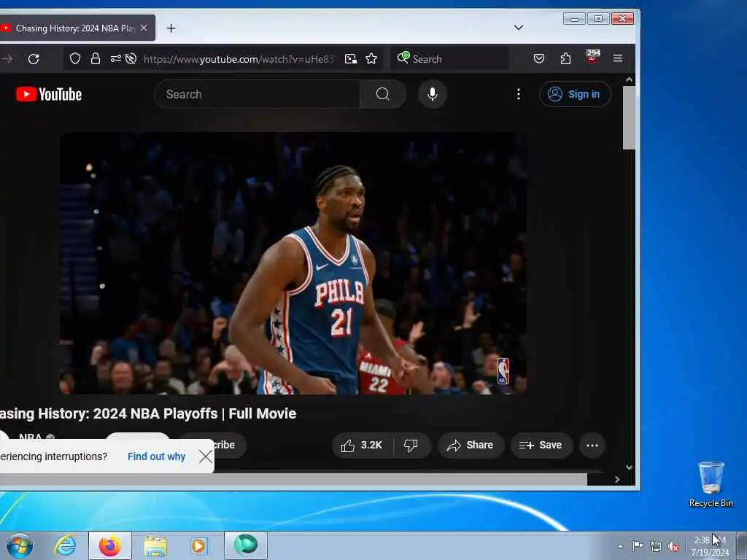Open the Windows Start menu
The width and height of the screenshot is (747, 560).
point(20,545)
